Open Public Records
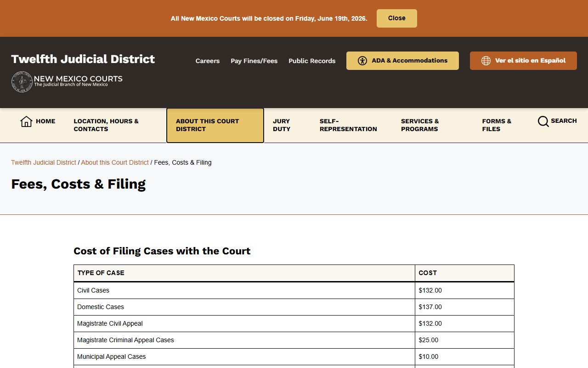The height and width of the screenshot is (368, 588). 312,61
